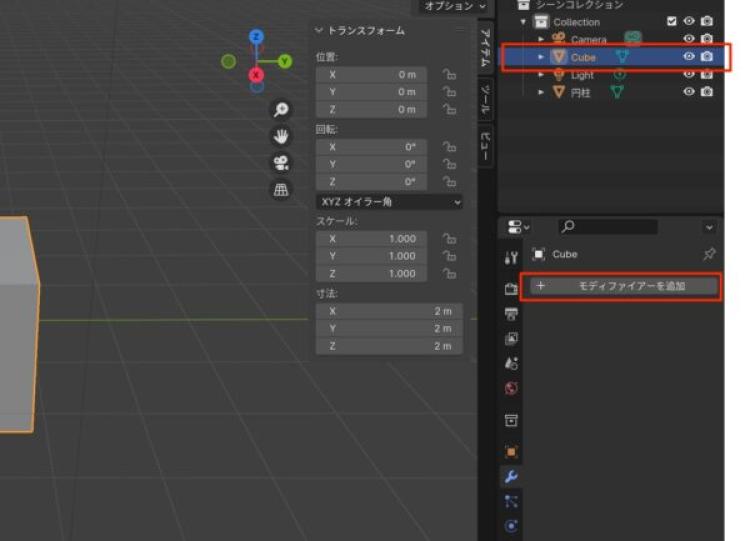Disable the 円柱 object in renders

click(x=707, y=92)
